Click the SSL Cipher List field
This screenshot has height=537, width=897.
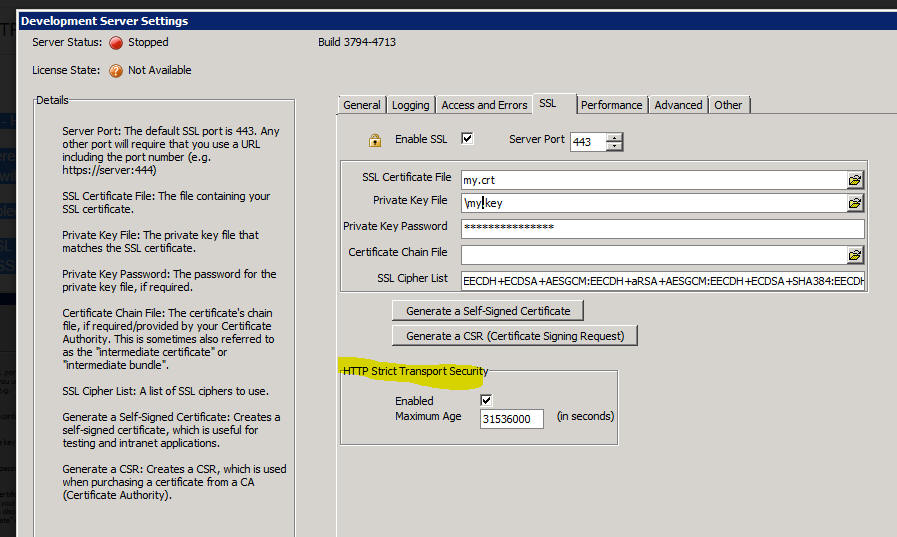(662, 281)
